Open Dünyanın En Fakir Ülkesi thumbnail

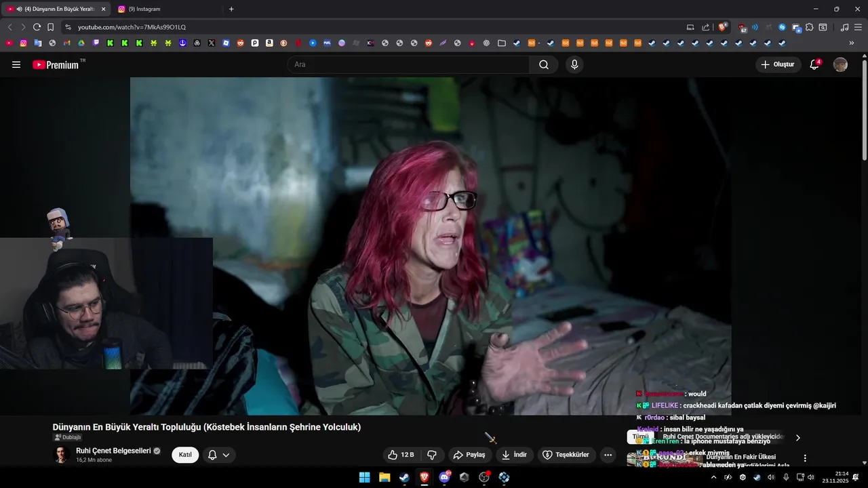point(665,460)
